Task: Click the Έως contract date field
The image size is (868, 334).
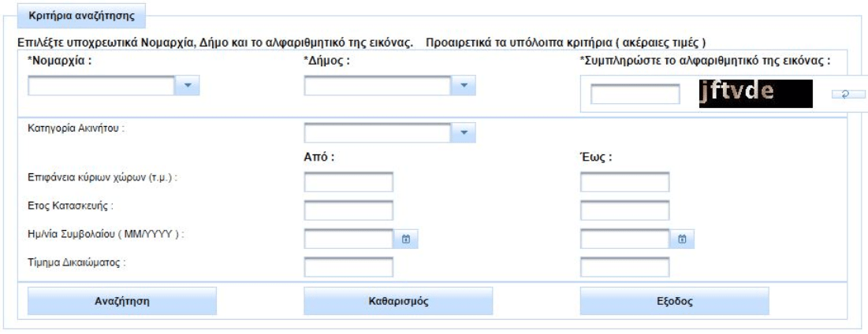Action: [x=625, y=239]
